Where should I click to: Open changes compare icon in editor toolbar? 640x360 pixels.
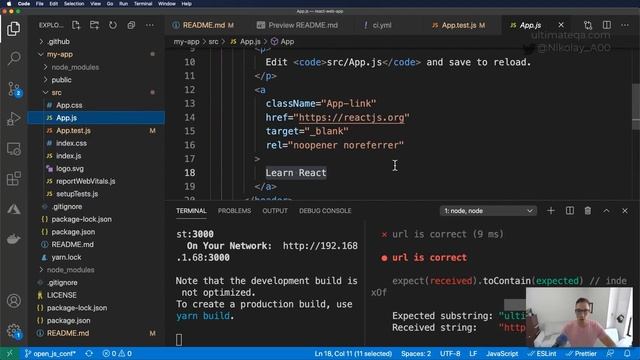click(x=588, y=25)
